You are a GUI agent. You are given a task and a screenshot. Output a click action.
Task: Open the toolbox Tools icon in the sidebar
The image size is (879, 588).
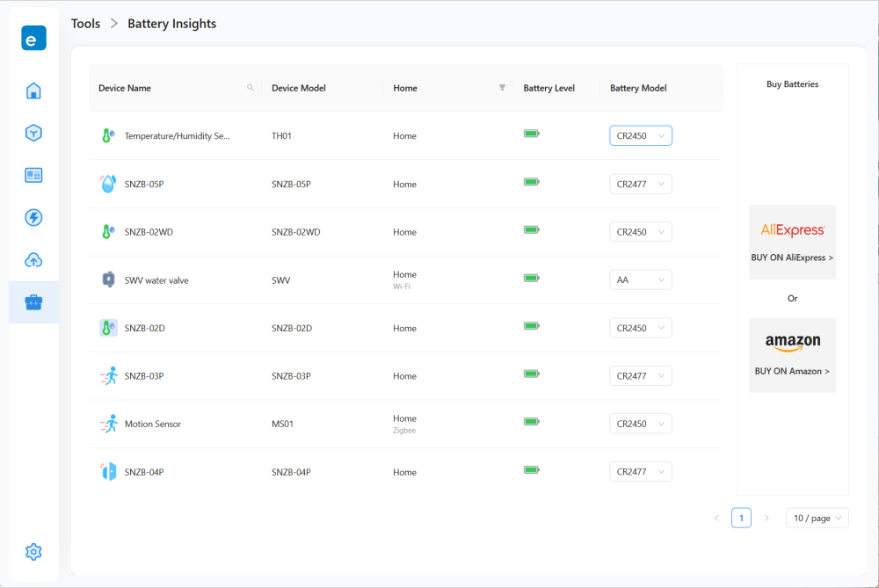33,302
